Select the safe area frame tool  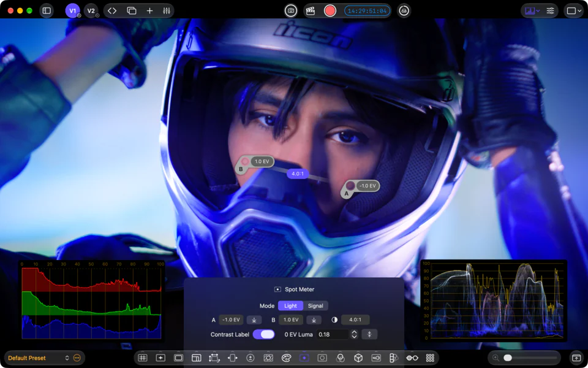click(x=178, y=358)
